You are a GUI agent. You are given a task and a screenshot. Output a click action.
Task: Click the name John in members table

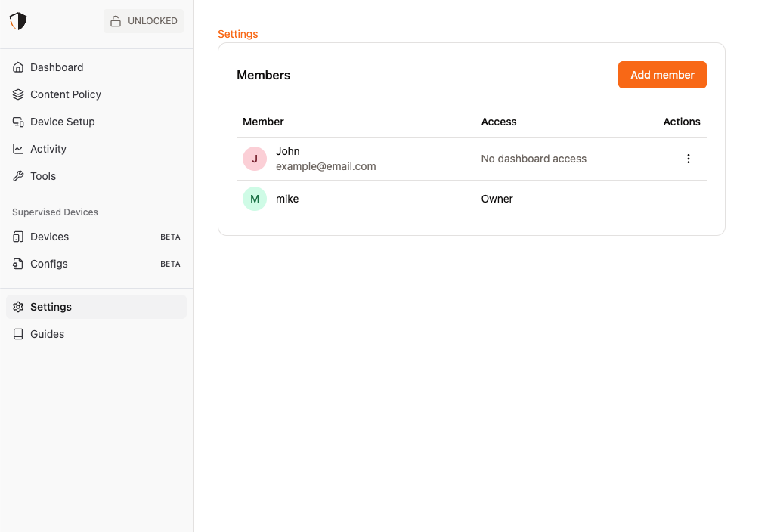coord(288,151)
